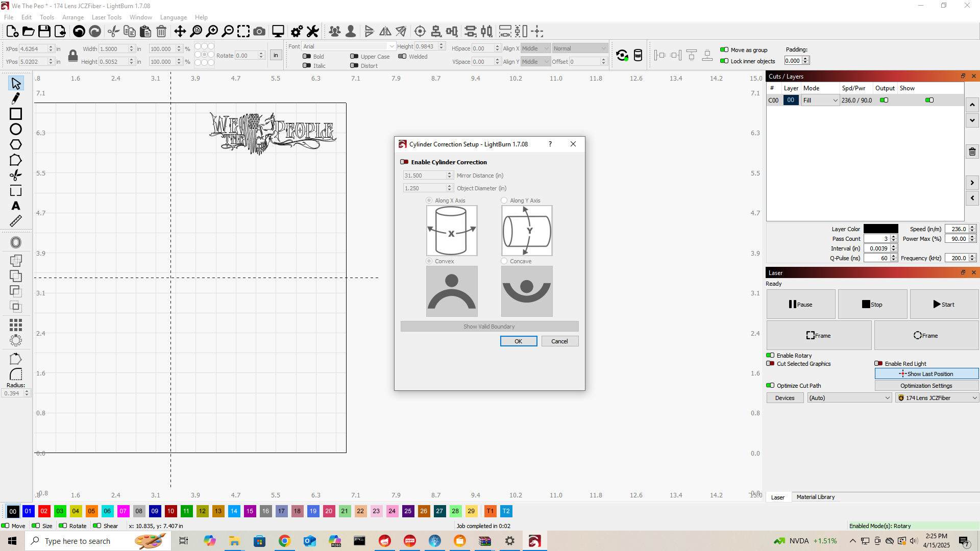The image size is (980, 551).
Task: Open the layer Mode Fill dropdown
Action: pyautogui.click(x=820, y=101)
